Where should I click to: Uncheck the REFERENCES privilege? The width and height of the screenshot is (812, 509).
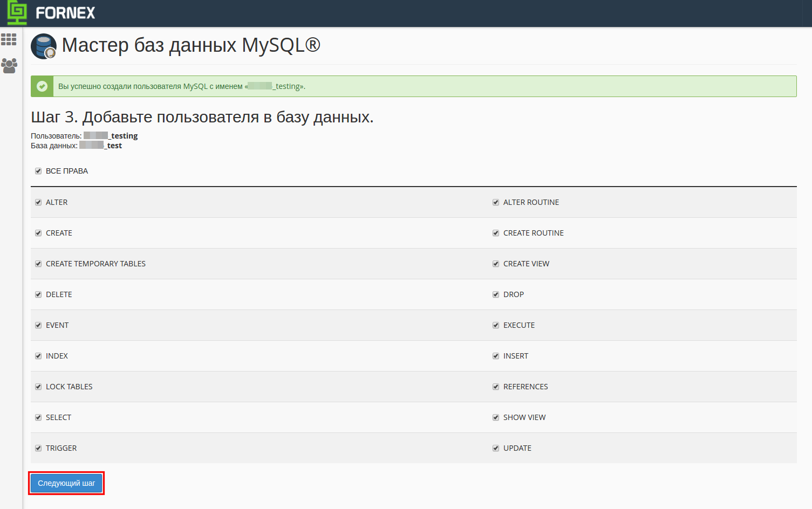coord(496,387)
